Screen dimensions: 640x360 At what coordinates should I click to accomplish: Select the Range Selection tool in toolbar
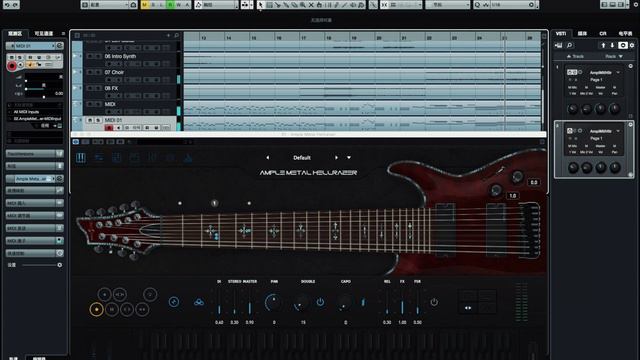click(x=269, y=5)
